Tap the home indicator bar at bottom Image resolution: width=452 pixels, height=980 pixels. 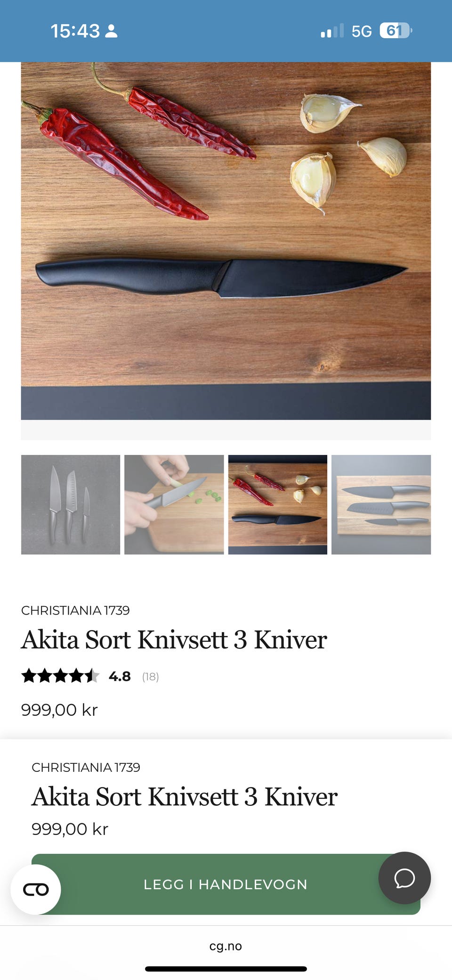[x=226, y=969]
